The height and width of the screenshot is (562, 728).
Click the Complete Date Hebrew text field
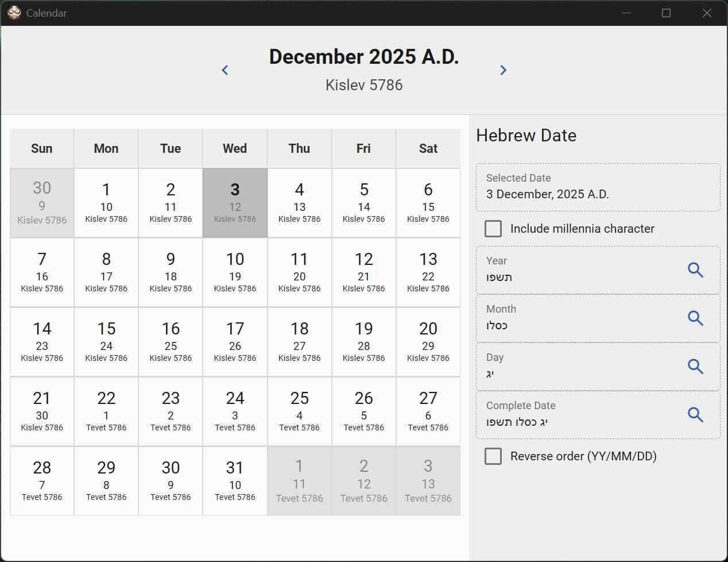pyautogui.click(x=580, y=415)
